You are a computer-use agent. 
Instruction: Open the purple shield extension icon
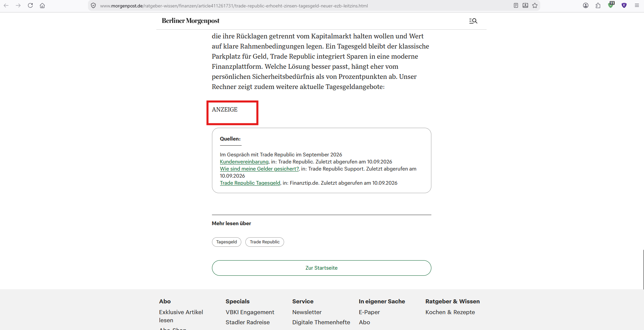point(624,5)
